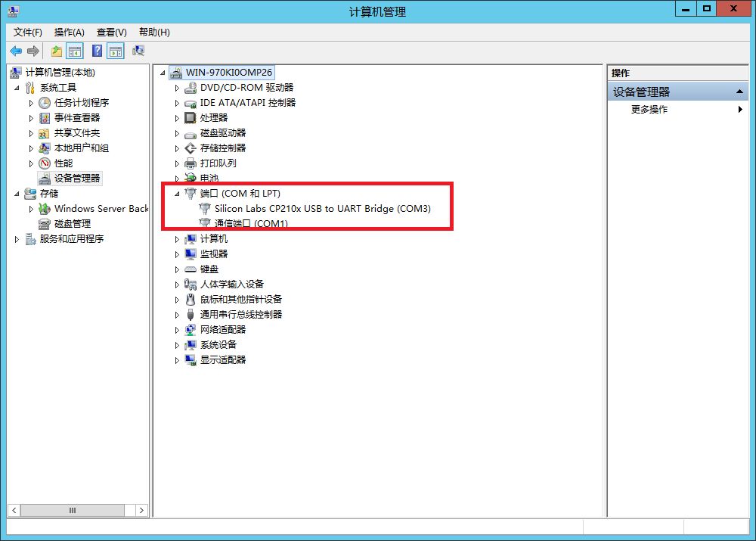Click the 通用串行总线控制器 USB icon
Screen dimensions: 756x541
pyautogui.click(x=191, y=315)
